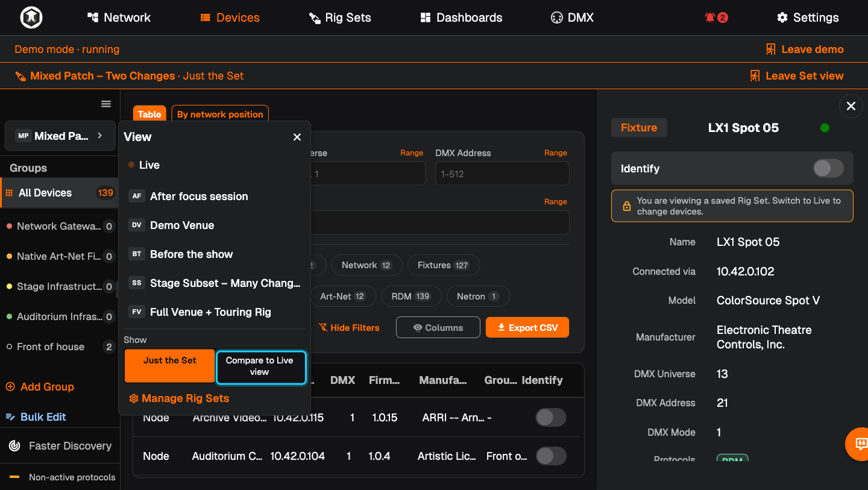Viewport: 868px width, 490px height.
Task: Click the Bulk Edit pencil icon
Action: (10, 417)
